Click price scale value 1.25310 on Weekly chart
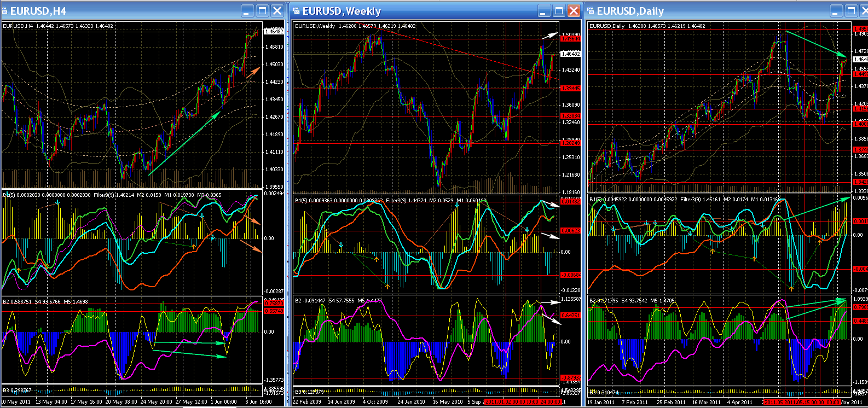The height and width of the screenshot is (408, 868). point(571,158)
